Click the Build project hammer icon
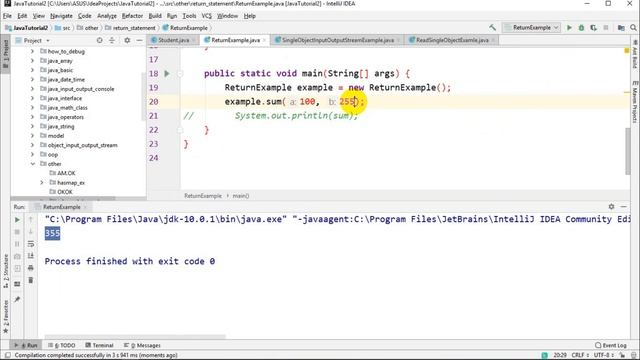 (x=493, y=28)
